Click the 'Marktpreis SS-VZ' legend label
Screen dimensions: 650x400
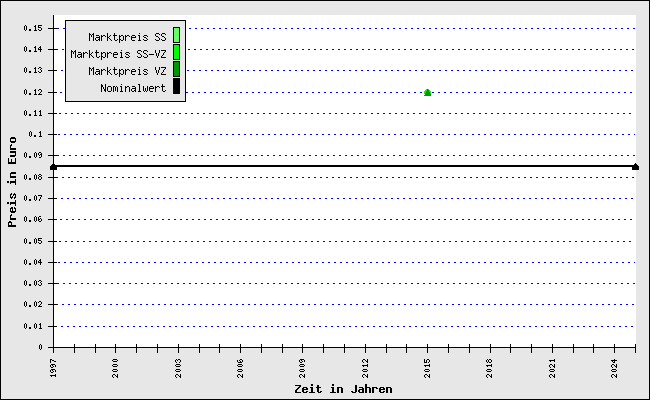tap(119, 54)
